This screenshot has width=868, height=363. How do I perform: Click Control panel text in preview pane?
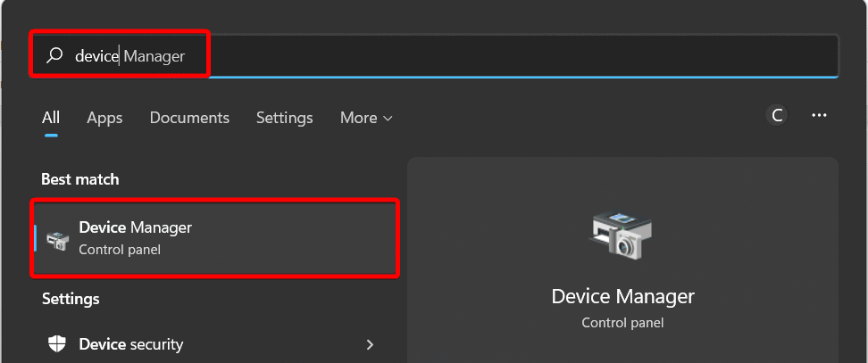[622, 323]
